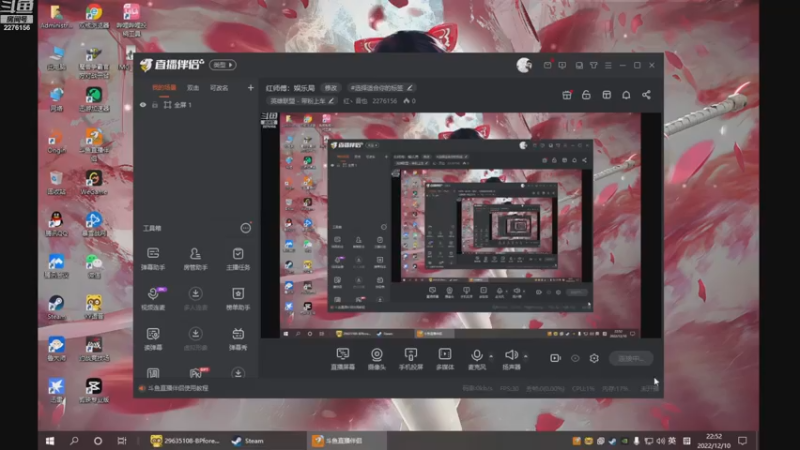Open taskbar search magnifier

click(x=74, y=441)
